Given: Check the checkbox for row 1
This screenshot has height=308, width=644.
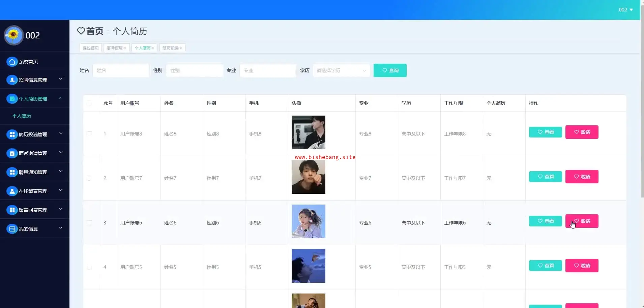Looking at the screenshot, I should click(x=89, y=134).
